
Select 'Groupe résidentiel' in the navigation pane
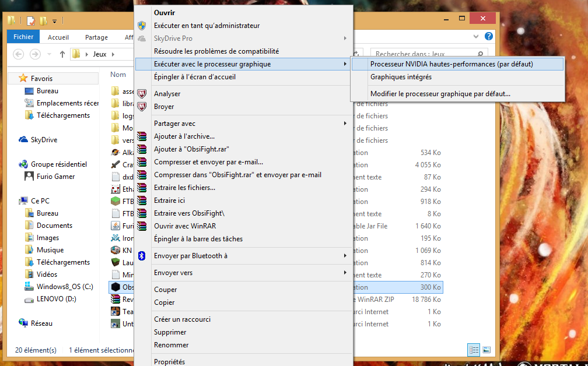click(53, 164)
